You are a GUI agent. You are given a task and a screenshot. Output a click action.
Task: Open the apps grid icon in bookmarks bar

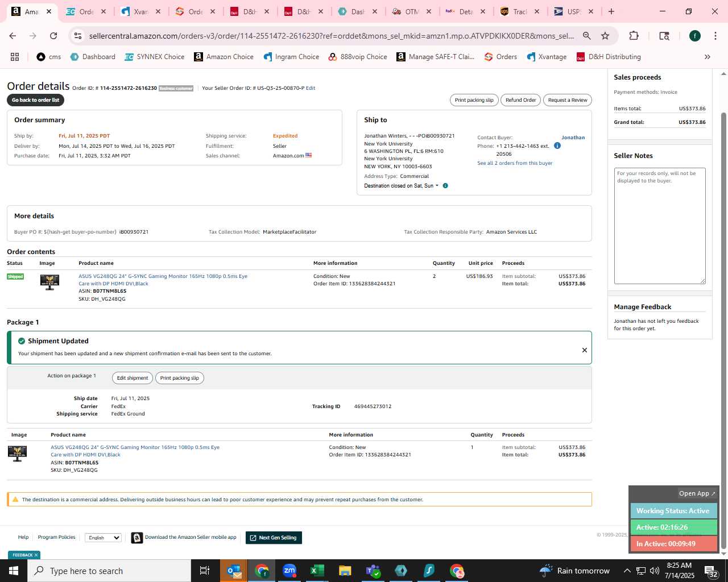[15, 57]
